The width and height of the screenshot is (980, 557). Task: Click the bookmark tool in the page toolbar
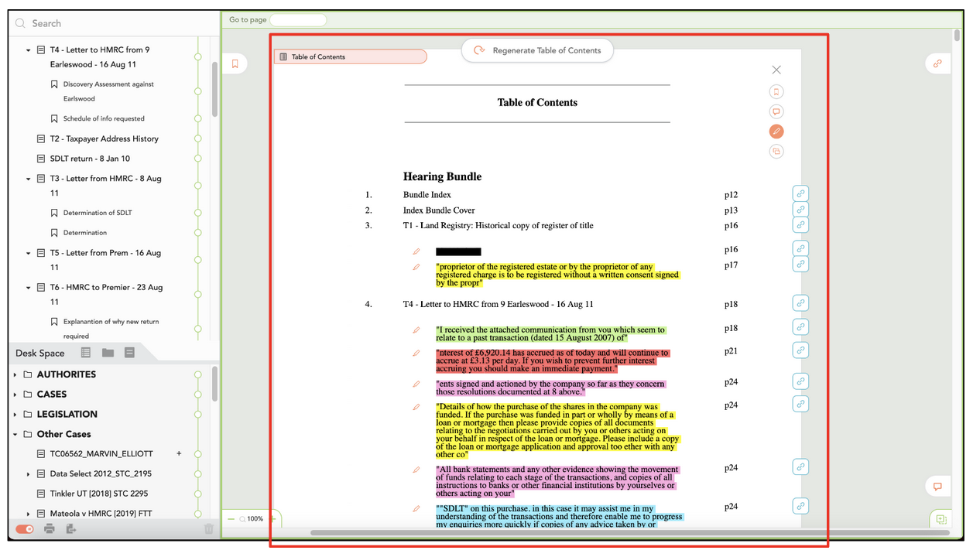pyautogui.click(x=776, y=92)
